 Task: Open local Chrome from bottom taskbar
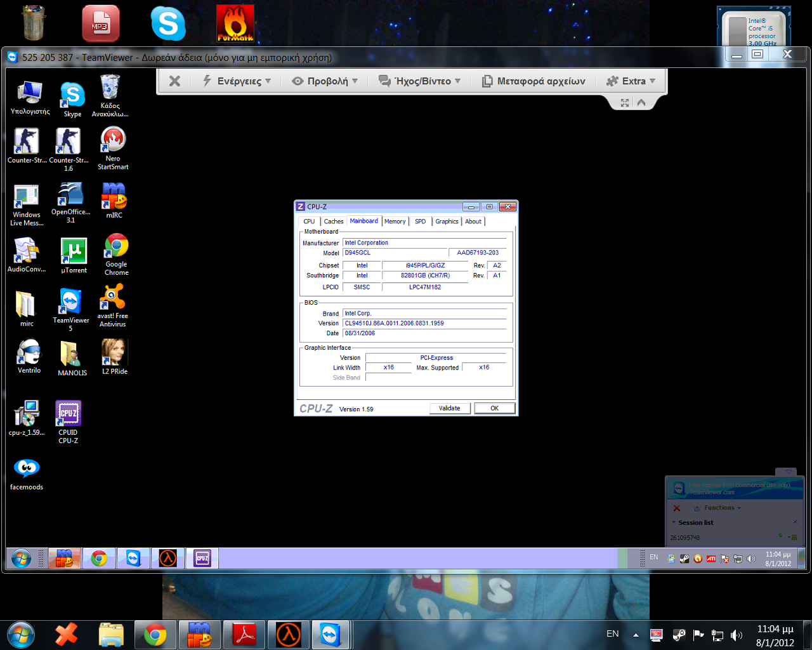[x=155, y=635]
